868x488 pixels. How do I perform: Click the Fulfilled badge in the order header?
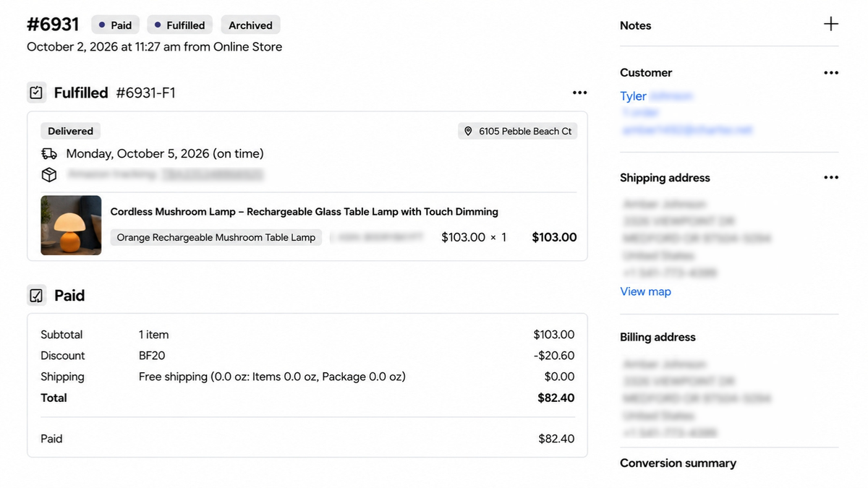pyautogui.click(x=179, y=25)
